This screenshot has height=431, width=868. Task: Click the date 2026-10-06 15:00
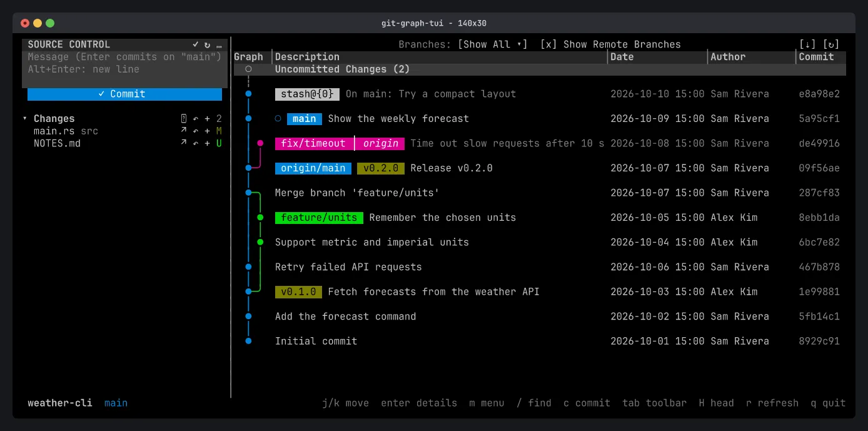(x=657, y=267)
